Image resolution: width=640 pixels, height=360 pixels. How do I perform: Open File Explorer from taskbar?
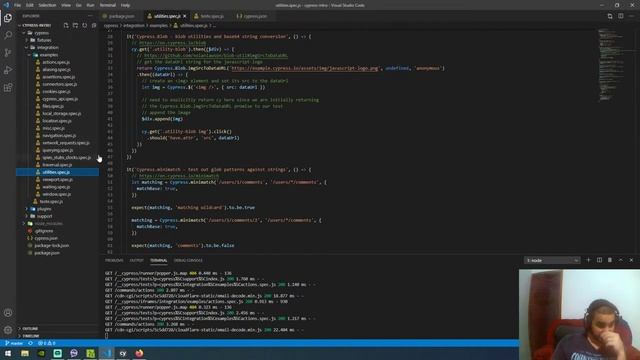[x=25, y=353]
